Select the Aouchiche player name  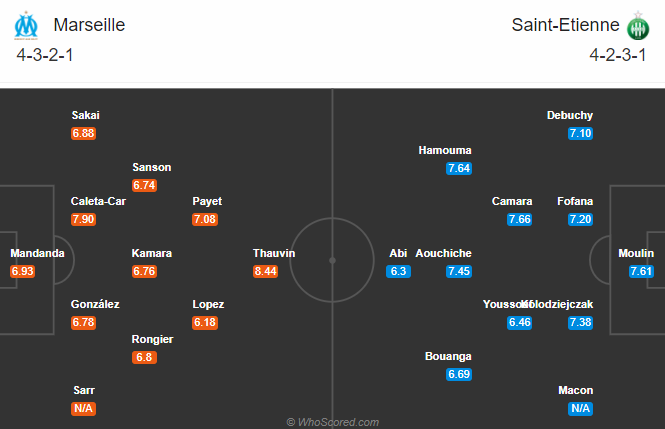tap(443, 254)
